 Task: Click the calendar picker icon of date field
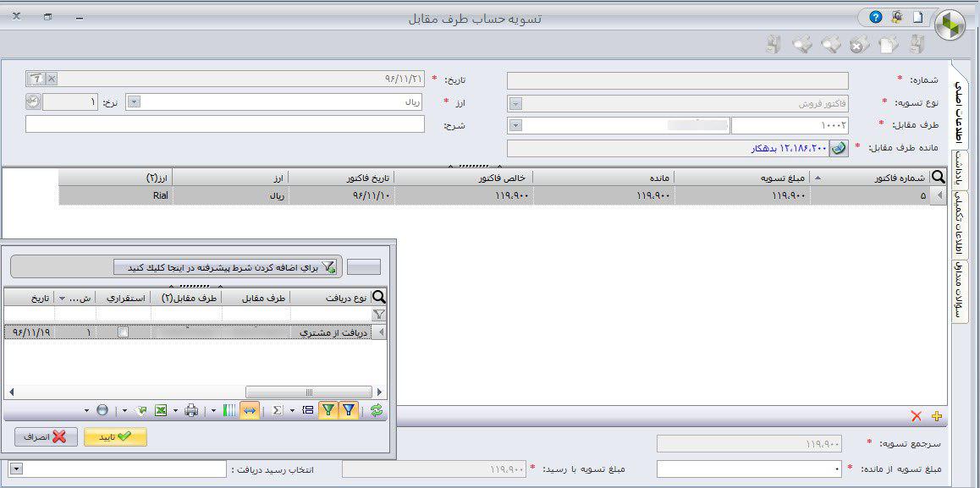pyautogui.click(x=36, y=79)
